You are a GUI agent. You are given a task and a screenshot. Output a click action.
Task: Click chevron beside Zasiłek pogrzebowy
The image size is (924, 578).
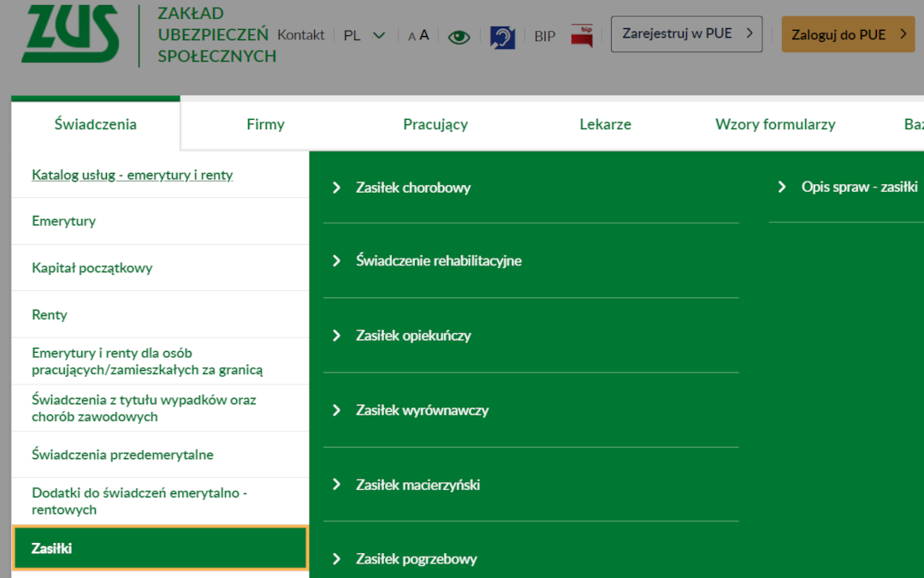click(336, 558)
